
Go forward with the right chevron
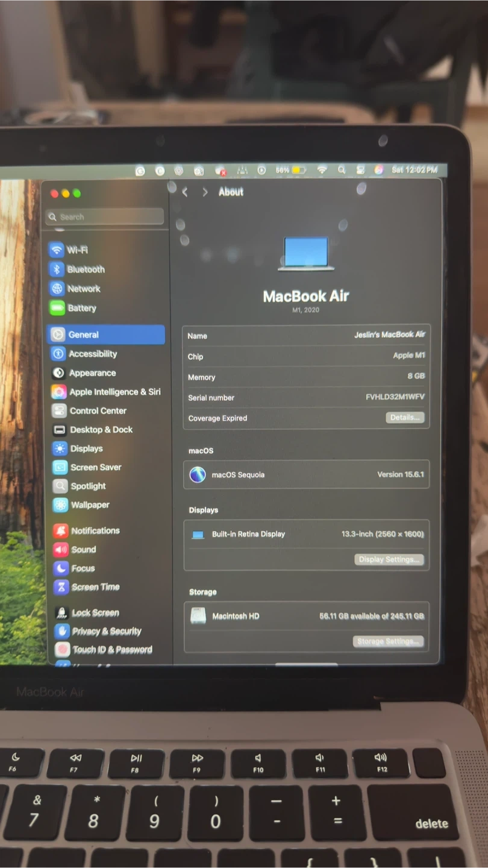pos(205,192)
